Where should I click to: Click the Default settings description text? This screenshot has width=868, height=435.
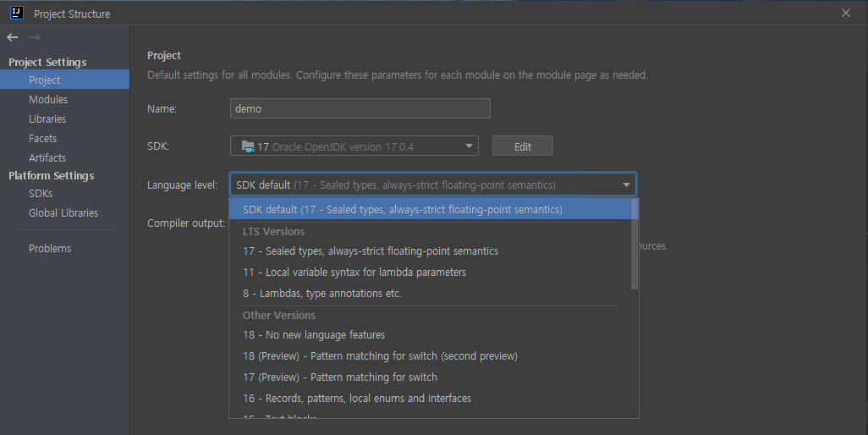pos(398,74)
